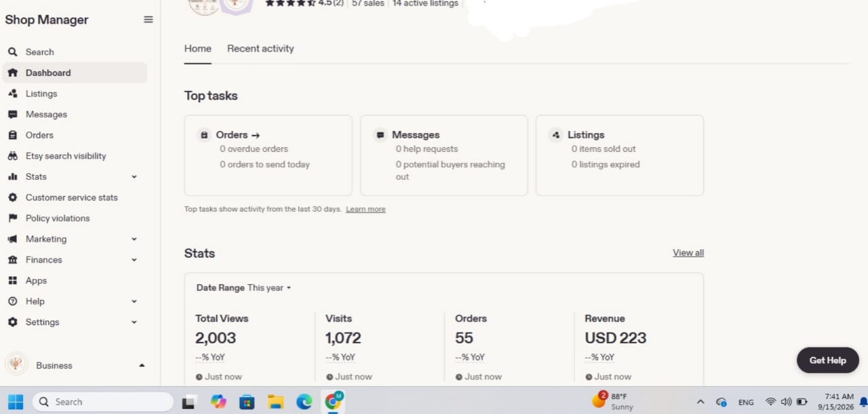Image resolution: width=868 pixels, height=414 pixels.
Task: Click the Marketing megaphone icon
Action: 12,239
